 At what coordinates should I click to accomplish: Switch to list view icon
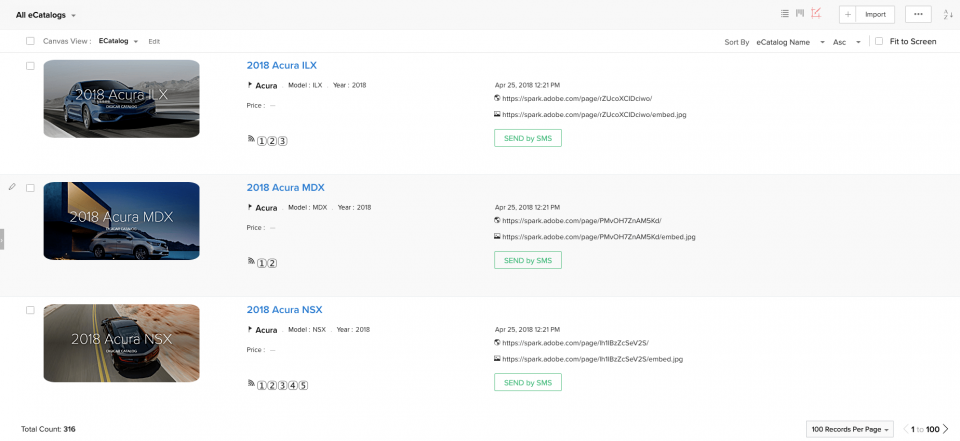coord(784,13)
